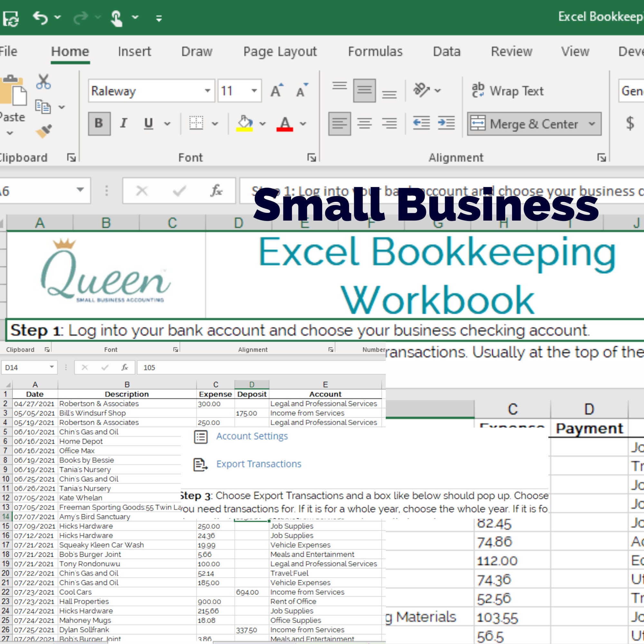The height and width of the screenshot is (644, 644).
Task: Toggle Bold formatting
Action: pos(99,124)
